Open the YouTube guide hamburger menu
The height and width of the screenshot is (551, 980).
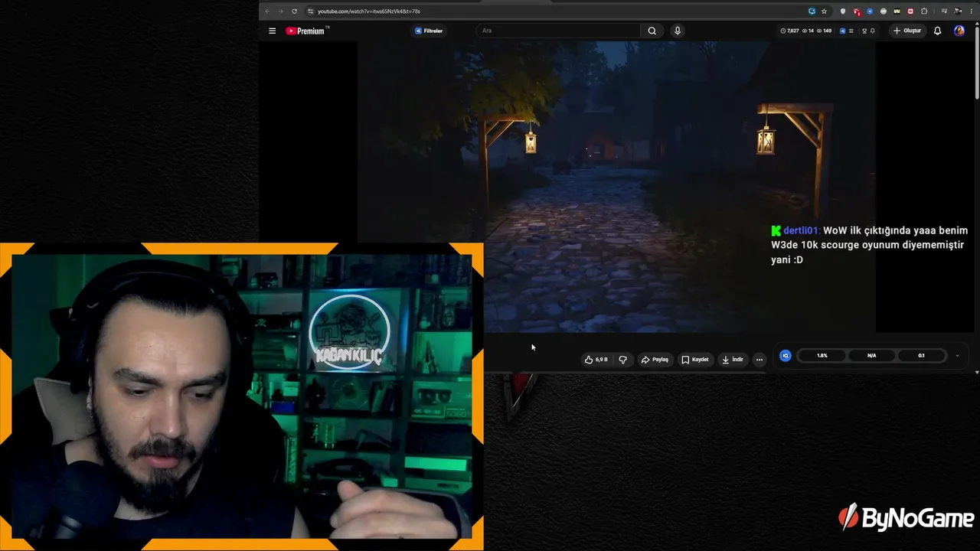click(272, 31)
